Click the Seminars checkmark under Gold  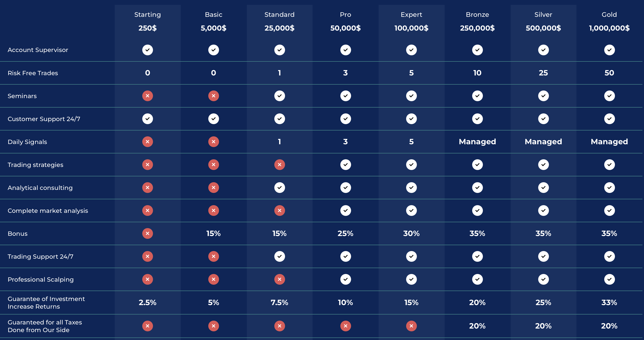point(609,96)
